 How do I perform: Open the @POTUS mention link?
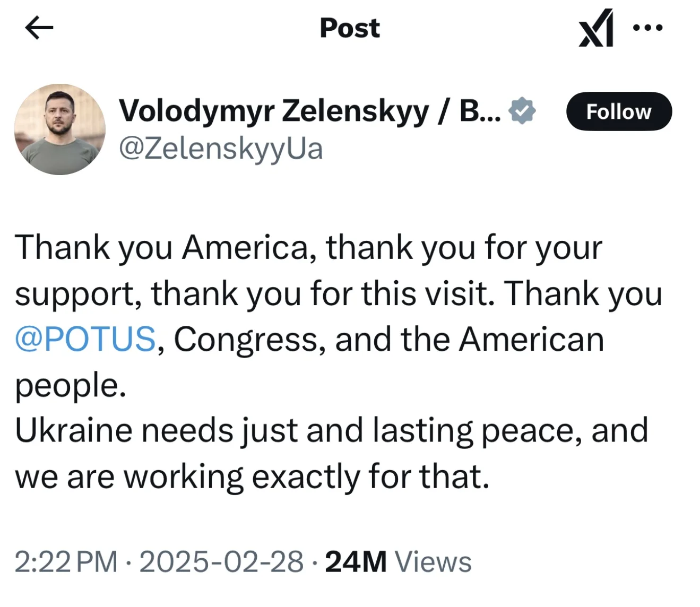(x=85, y=339)
